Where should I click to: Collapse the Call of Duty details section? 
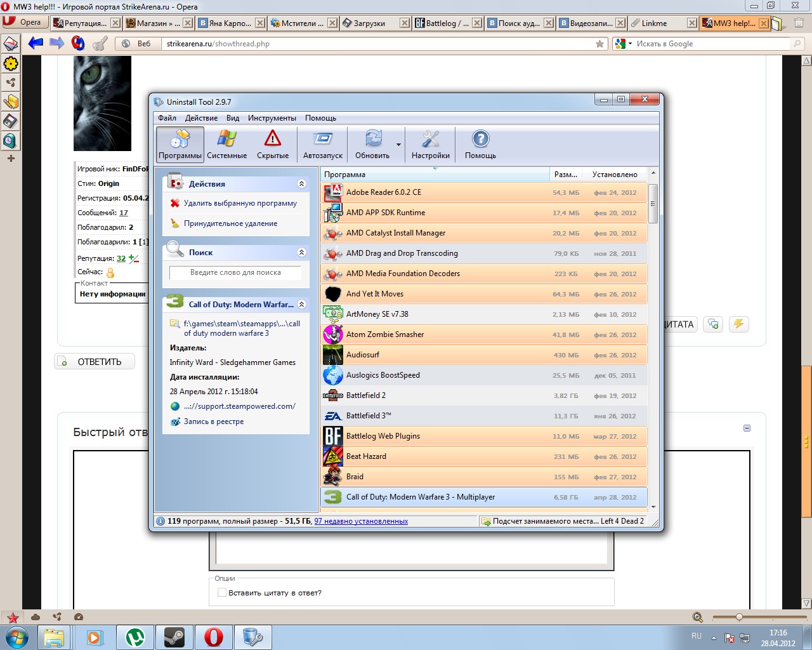click(302, 304)
